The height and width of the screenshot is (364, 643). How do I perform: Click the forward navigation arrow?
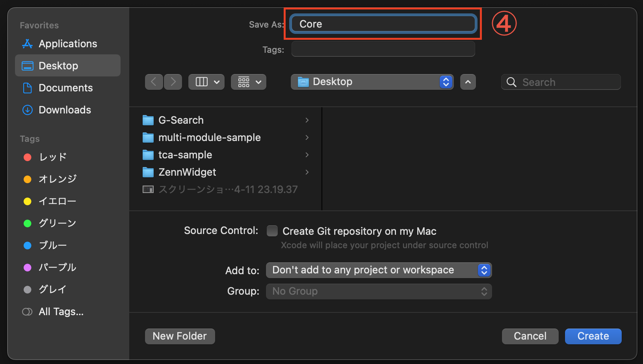(x=173, y=82)
